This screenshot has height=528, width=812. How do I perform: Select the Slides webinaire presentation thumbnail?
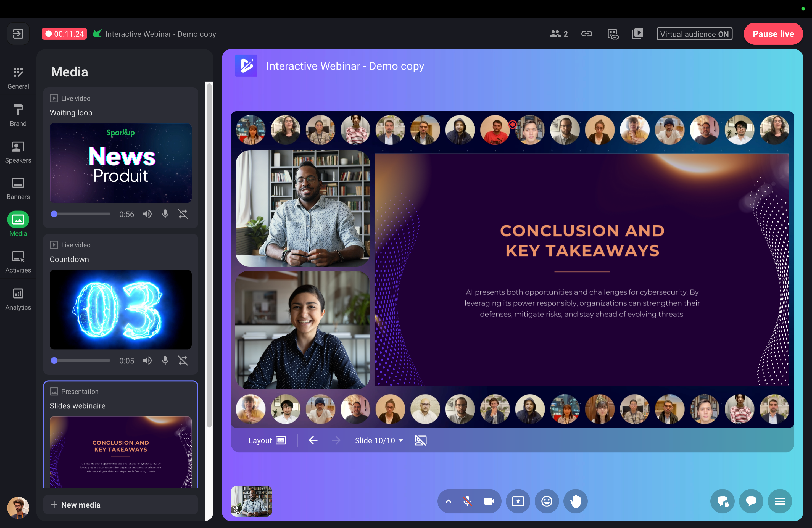[121, 452]
